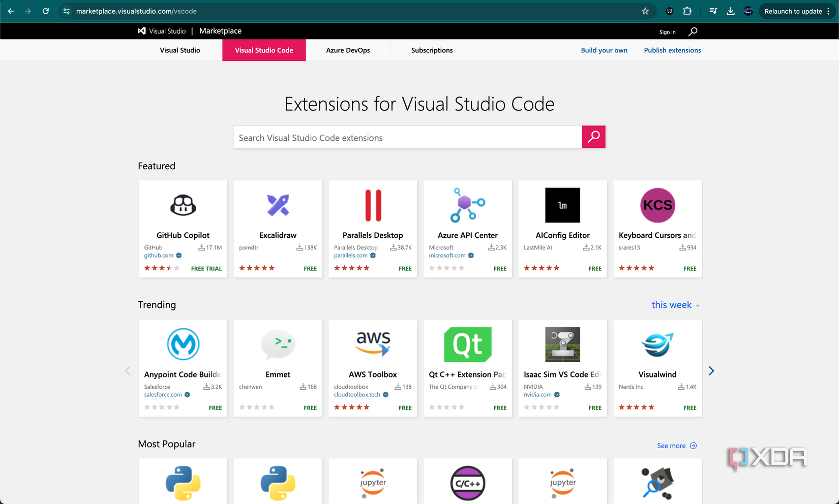Click the Parallels Desktop extension logo
Viewport: 839px width, 504px height.
(372, 205)
